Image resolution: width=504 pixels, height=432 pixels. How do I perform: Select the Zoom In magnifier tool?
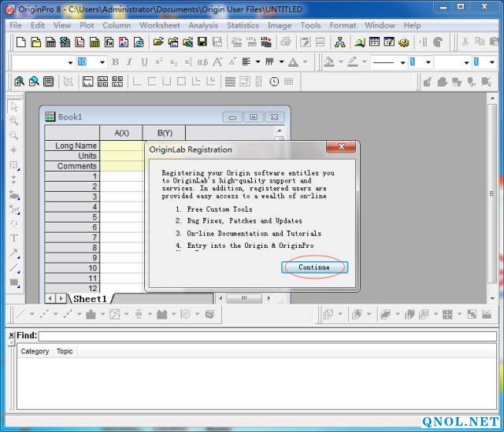coord(13,121)
